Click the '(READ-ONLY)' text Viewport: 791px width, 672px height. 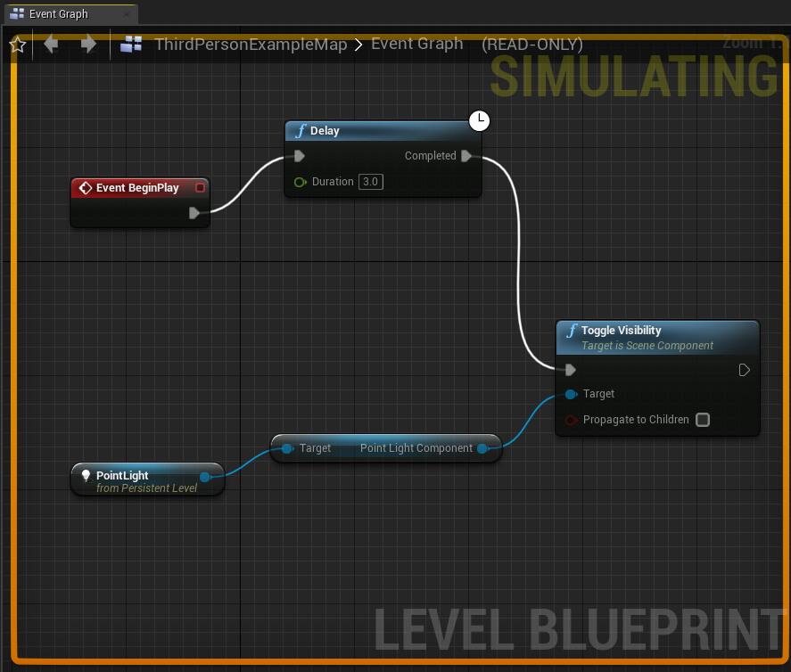(532, 45)
